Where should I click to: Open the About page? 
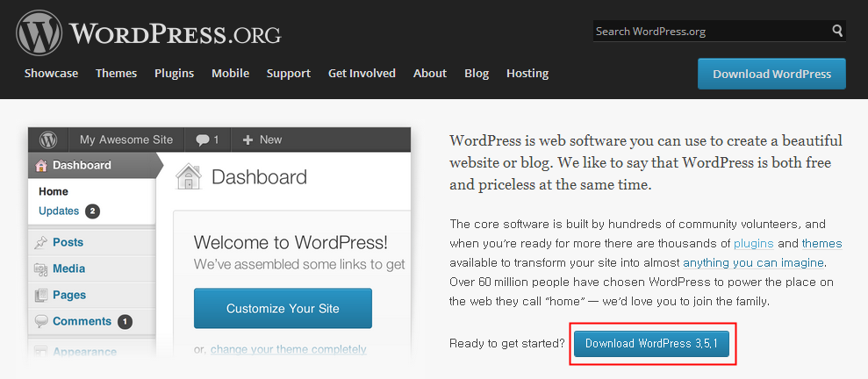(x=430, y=73)
